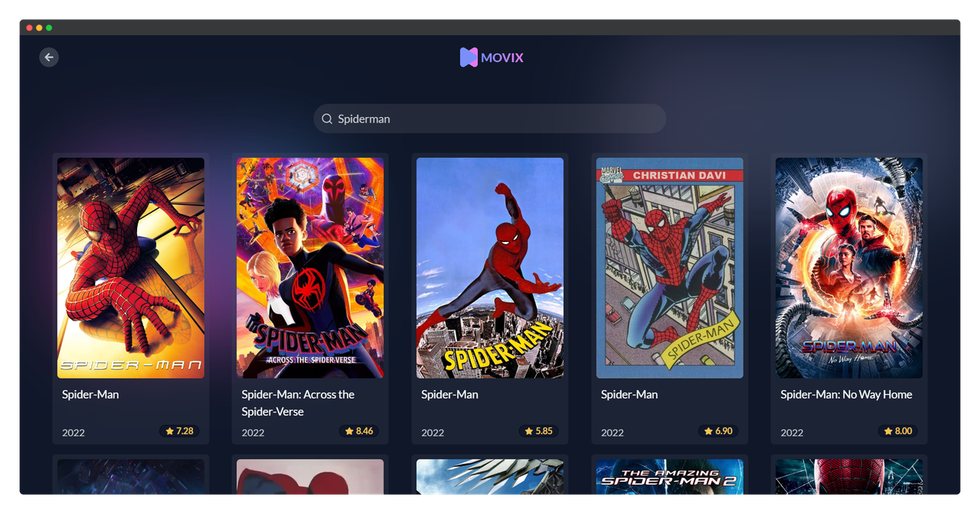Viewport: 980px width, 514px height.
Task: Open the Christian Davi Spider-Man comic poster
Action: pyautogui.click(x=670, y=268)
